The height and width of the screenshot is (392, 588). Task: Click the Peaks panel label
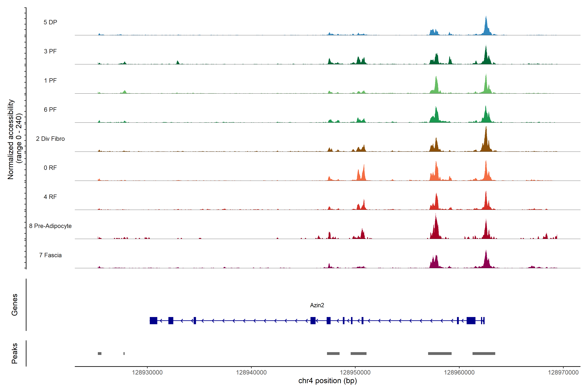tap(15, 353)
